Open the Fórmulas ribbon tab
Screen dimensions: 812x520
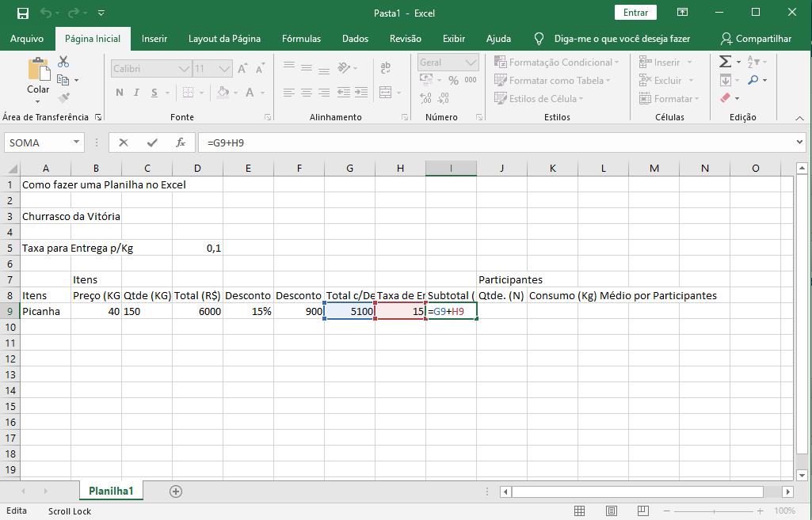[301, 39]
